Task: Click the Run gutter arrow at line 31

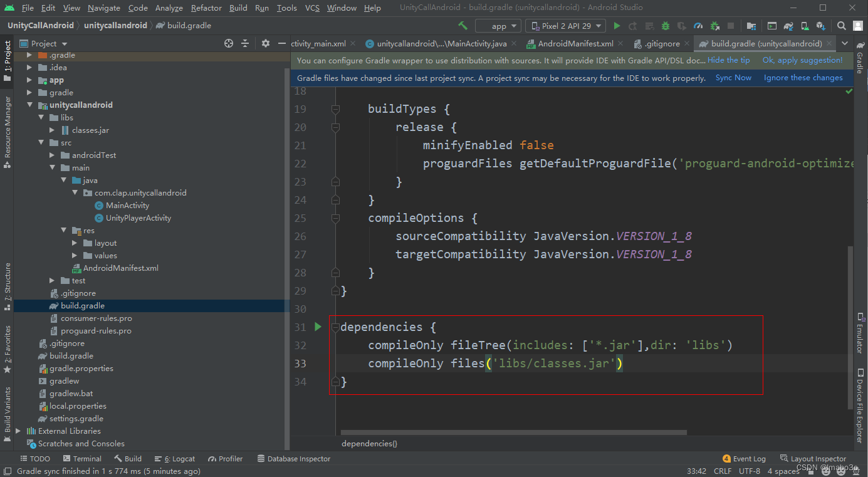Action: 318,327
